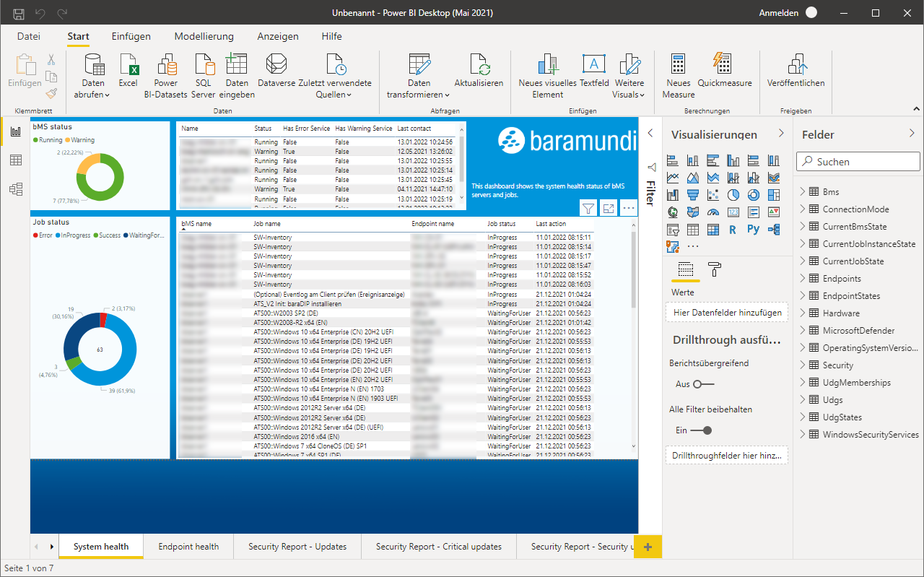
Task: Expand the Endpoints table in Felder
Action: (802, 279)
